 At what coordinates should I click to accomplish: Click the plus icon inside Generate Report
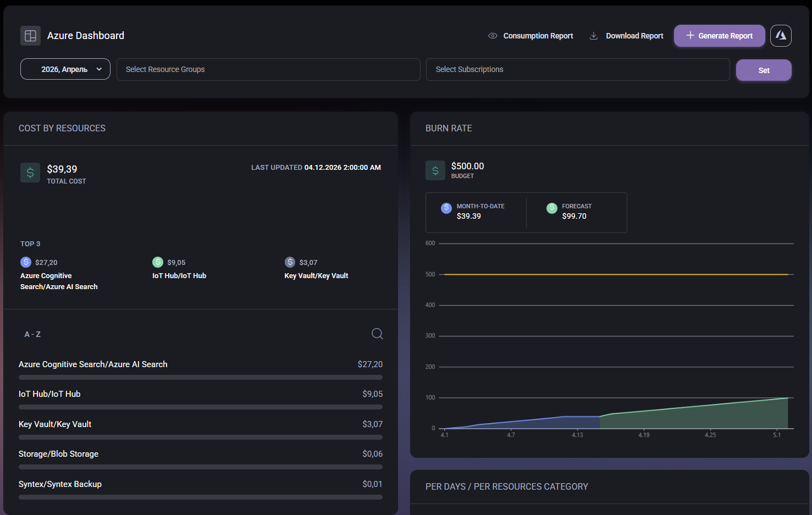[691, 35]
